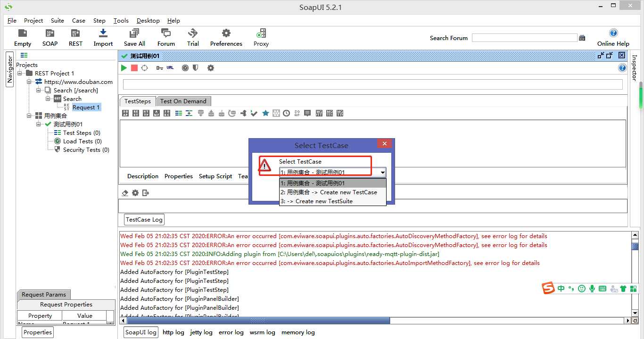Click the credentials key icon
644x339 pixels.
[x=160, y=68]
